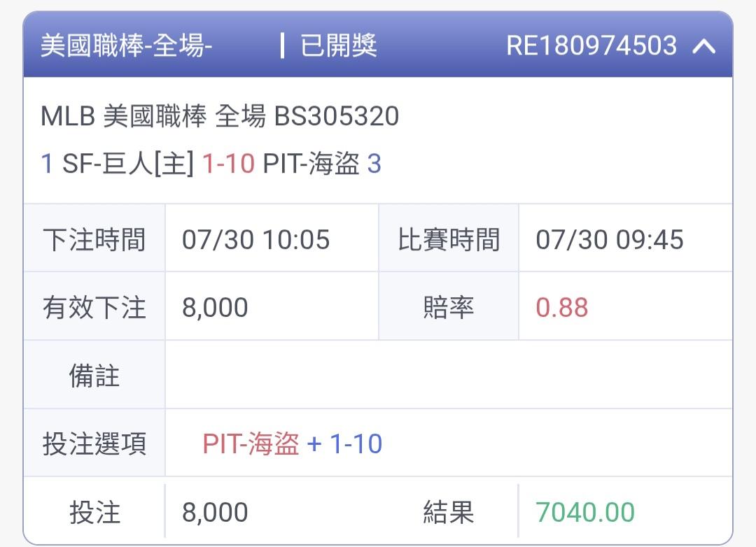Collapse the bet card with chevron icon
The width and height of the screenshot is (756, 547).
[704, 46]
